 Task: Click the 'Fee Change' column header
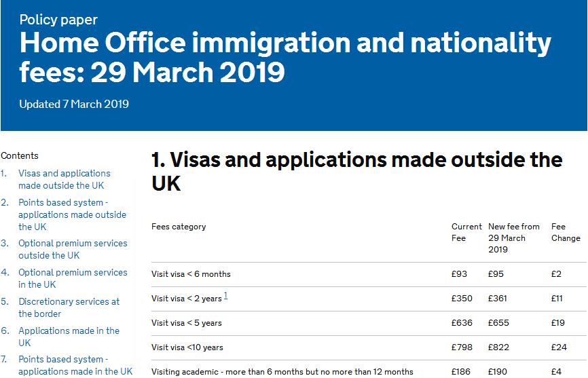pos(566,232)
